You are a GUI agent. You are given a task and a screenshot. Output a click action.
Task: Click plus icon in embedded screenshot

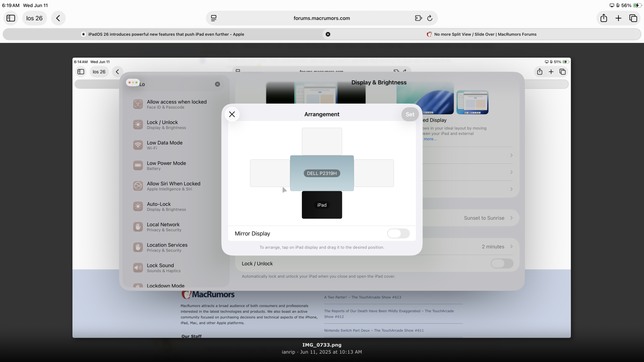pyautogui.click(x=551, y=72)
